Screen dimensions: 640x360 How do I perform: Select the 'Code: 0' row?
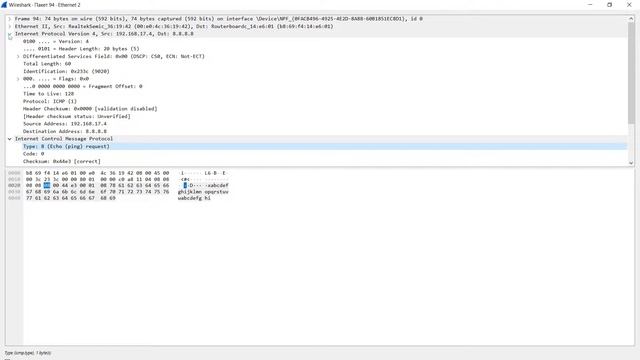(x=33, y=154)
